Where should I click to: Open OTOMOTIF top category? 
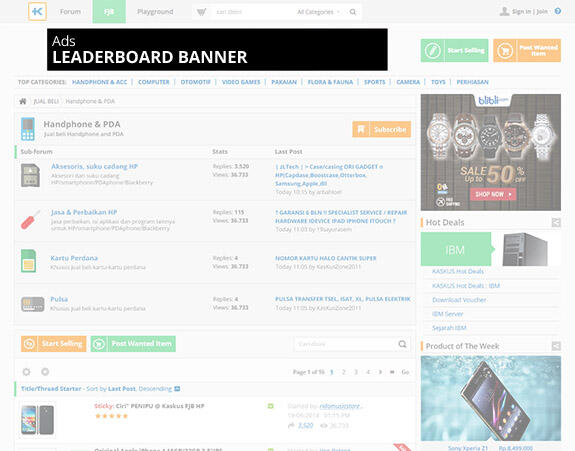pos(195,82)
